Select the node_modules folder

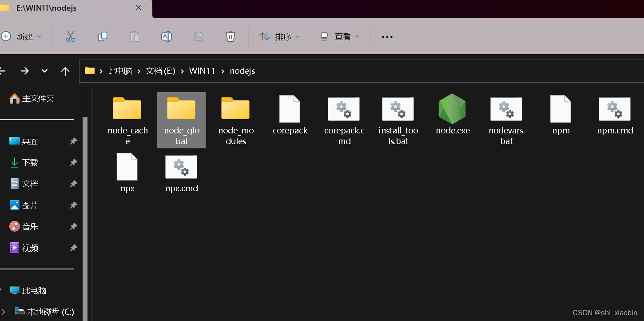[236, 120]
